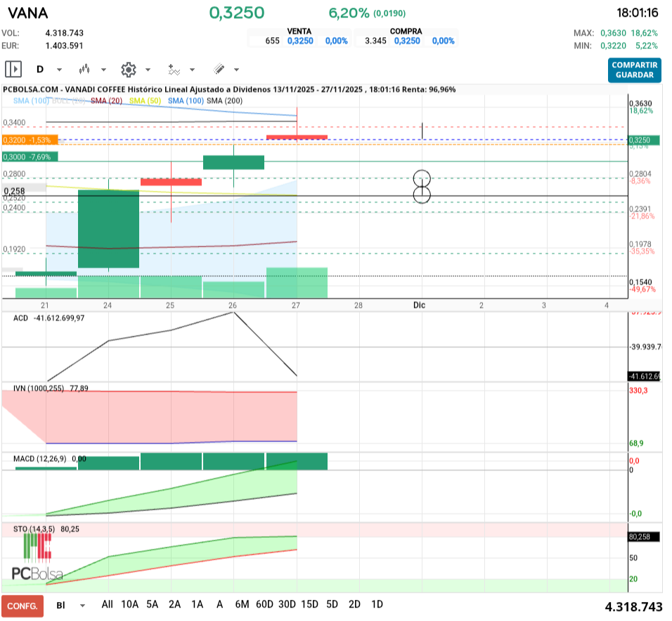Toggle the SMA (50) moving average
Image resolution: width=672 pixels, height=621 pixels.
point(146,101)
